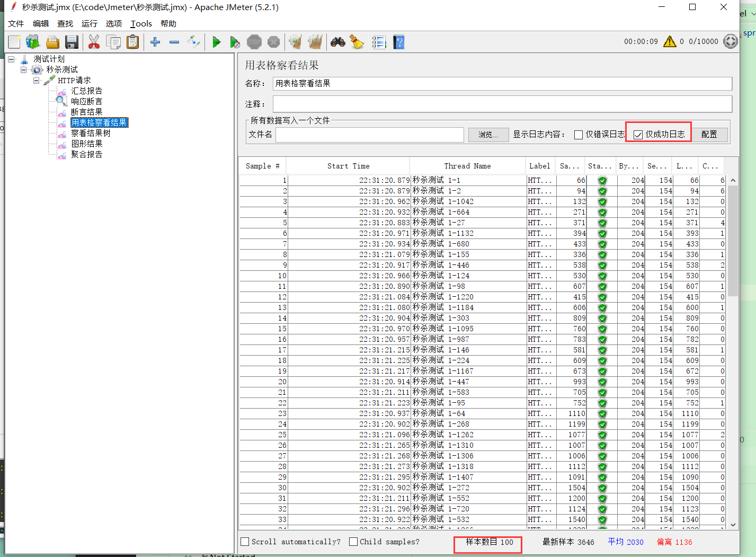Click the Start Time column header
756x557 pixels.
click(x=348, y=166)
